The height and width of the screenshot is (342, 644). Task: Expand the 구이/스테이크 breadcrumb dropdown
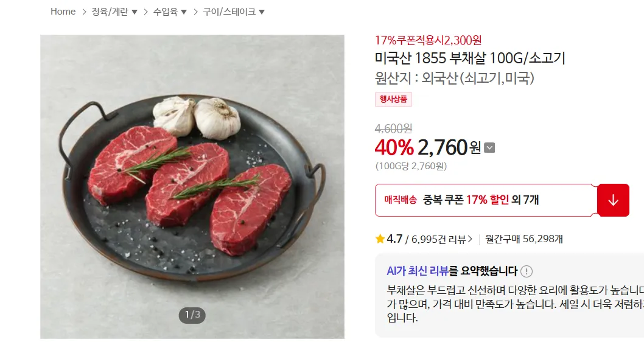234,12
